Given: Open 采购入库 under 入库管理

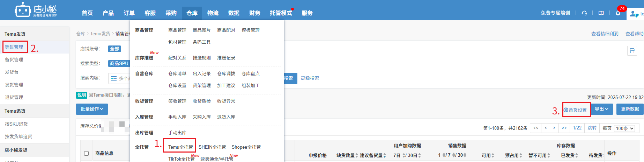Looking at the screenshot, I should click(x=202, y=117).
